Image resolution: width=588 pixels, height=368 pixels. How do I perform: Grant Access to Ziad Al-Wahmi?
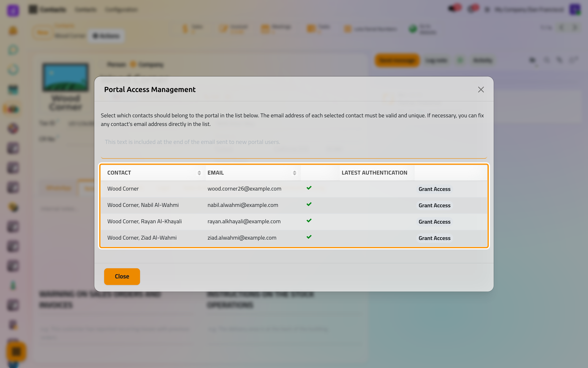pyautogui.click(x=434, y=238)
